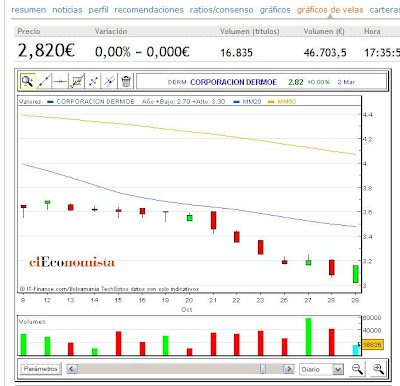Click the horizontal scrollbar thumb handle
The height and width of the screenshot is (386, 400).
(x=263, y=369)
